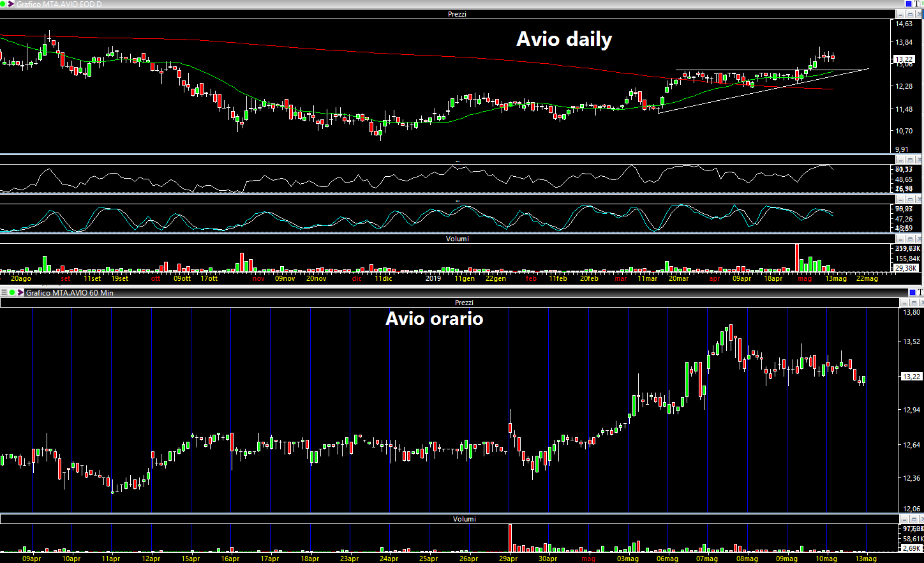
Task: Click the '2019' date label on the daily time axis
Action: tap(433, 278)
